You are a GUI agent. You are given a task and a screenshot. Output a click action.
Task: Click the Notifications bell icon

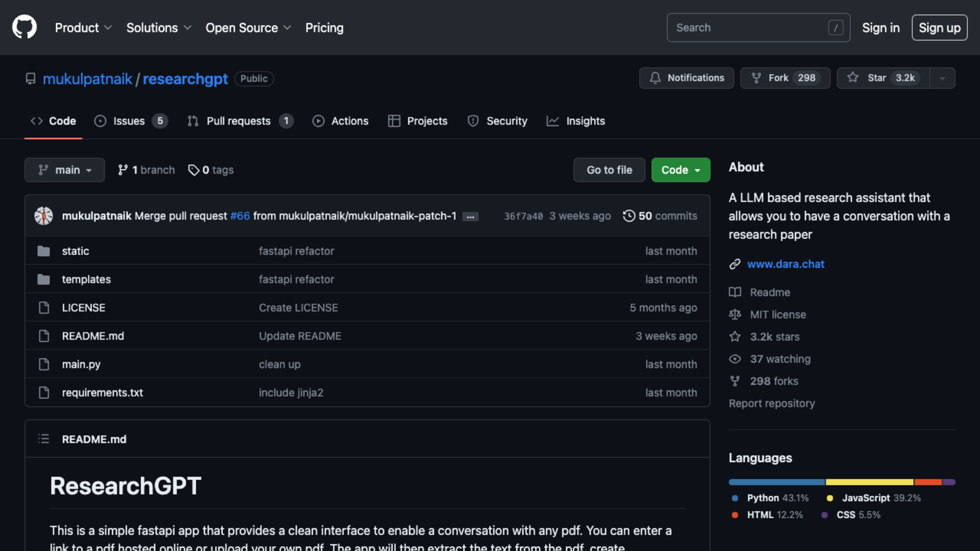[655, 78]
